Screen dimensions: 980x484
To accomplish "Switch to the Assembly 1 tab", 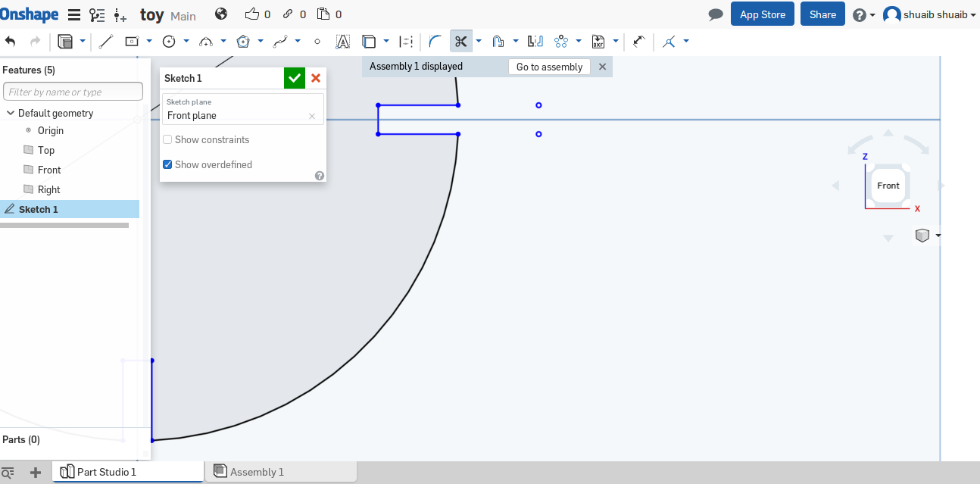I will click(x=282, y=472).
